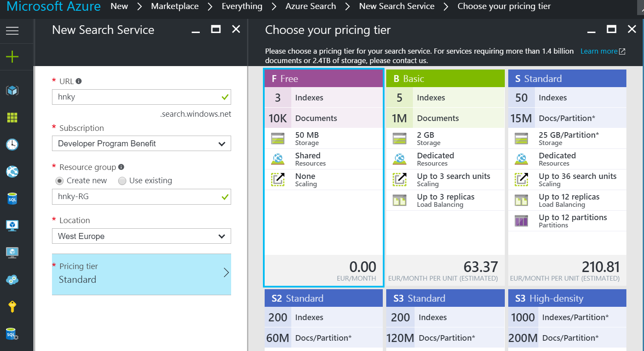
Task: Click the scaling icon in Basic tier
Action: pos(400,179)
